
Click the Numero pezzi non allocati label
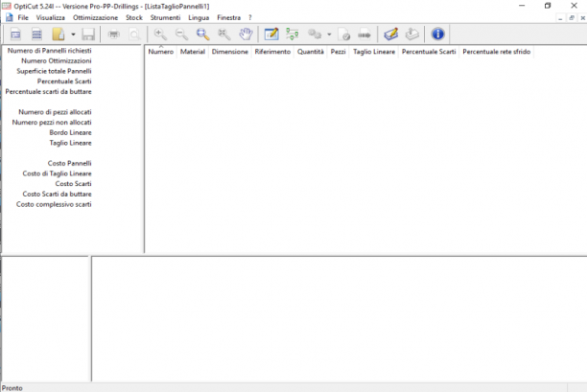52,123
